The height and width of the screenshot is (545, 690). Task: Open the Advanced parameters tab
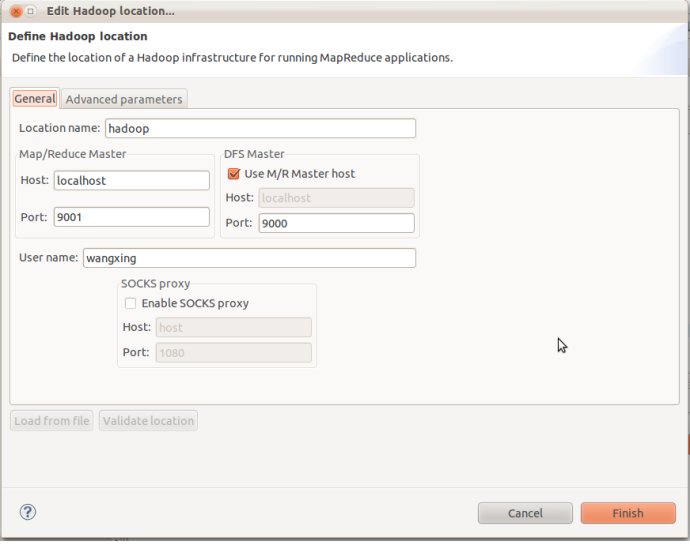124,99
